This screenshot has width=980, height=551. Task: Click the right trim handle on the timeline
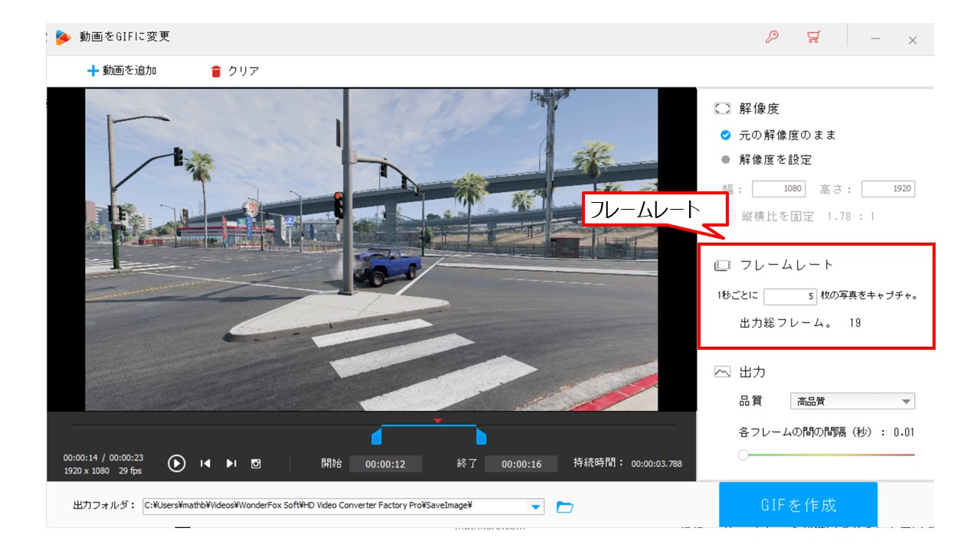482,437
